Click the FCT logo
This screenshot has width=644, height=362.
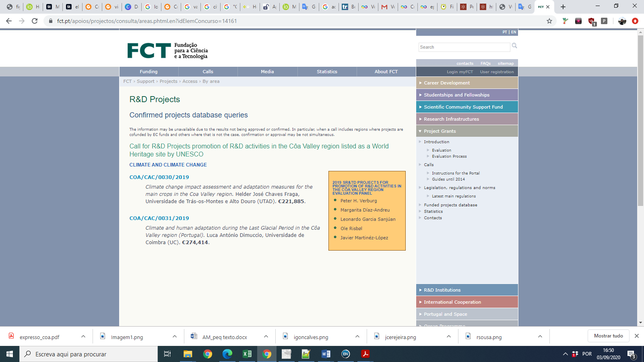coord(167,51)
